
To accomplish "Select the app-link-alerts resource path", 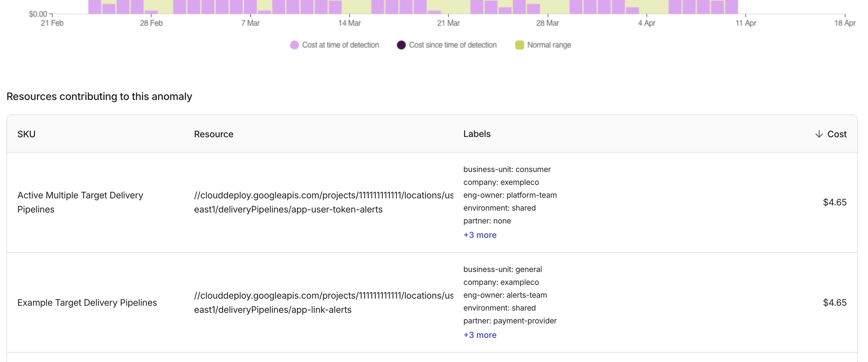I will point(323,302).
